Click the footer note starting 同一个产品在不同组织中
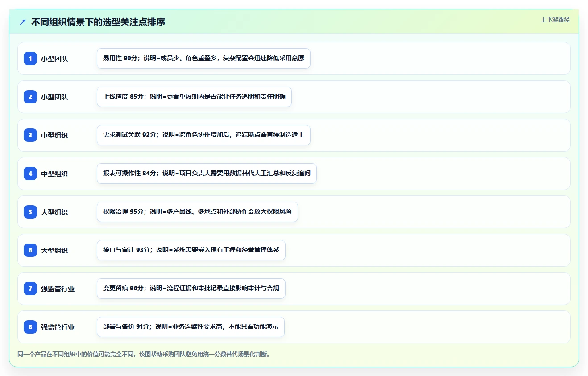 point(144,355)
